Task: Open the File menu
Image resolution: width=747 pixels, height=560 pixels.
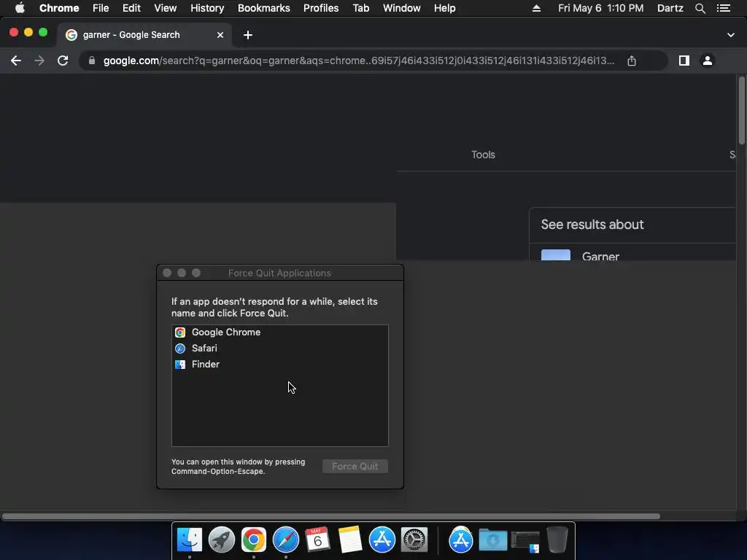Action: tap(101, 8)
